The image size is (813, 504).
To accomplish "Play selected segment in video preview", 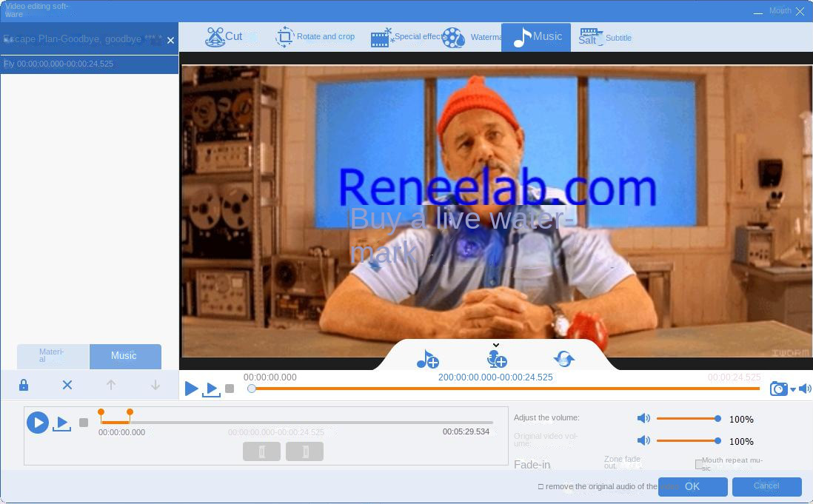I will coord(211,389).
